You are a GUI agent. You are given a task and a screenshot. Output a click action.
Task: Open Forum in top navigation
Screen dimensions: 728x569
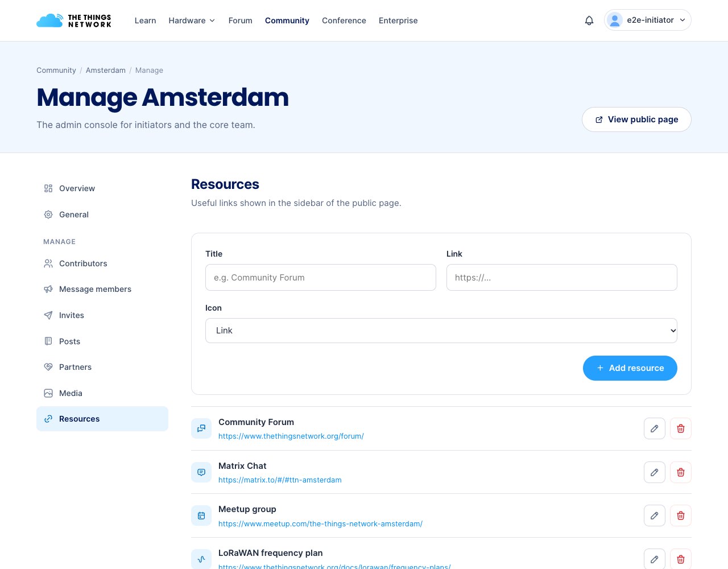point(240,20)
